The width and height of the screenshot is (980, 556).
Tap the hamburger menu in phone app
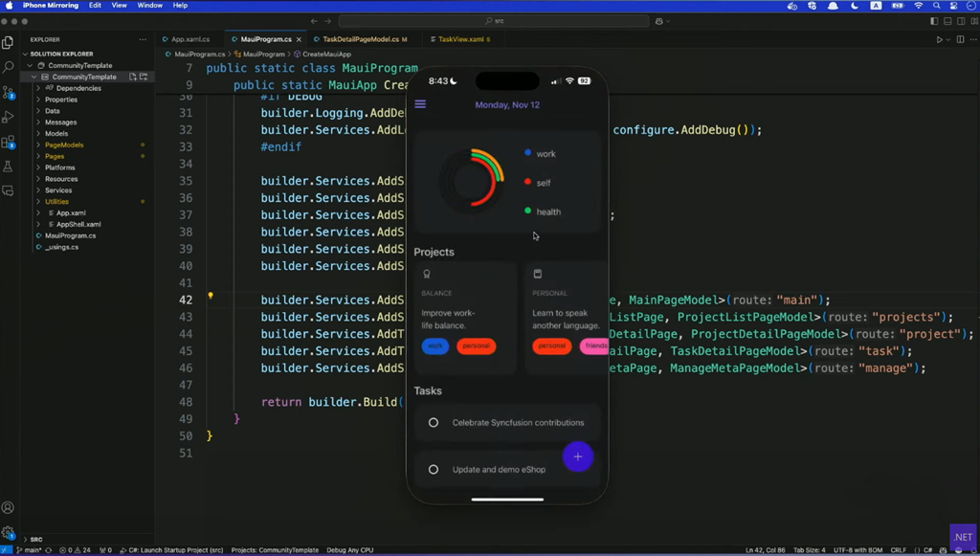coord(420,104)
